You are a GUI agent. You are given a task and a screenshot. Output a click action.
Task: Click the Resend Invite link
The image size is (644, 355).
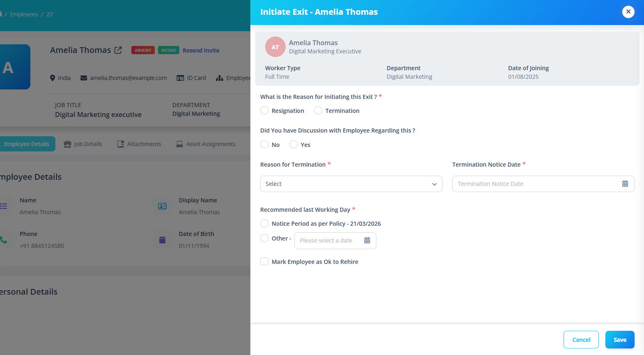pos(201,50)
